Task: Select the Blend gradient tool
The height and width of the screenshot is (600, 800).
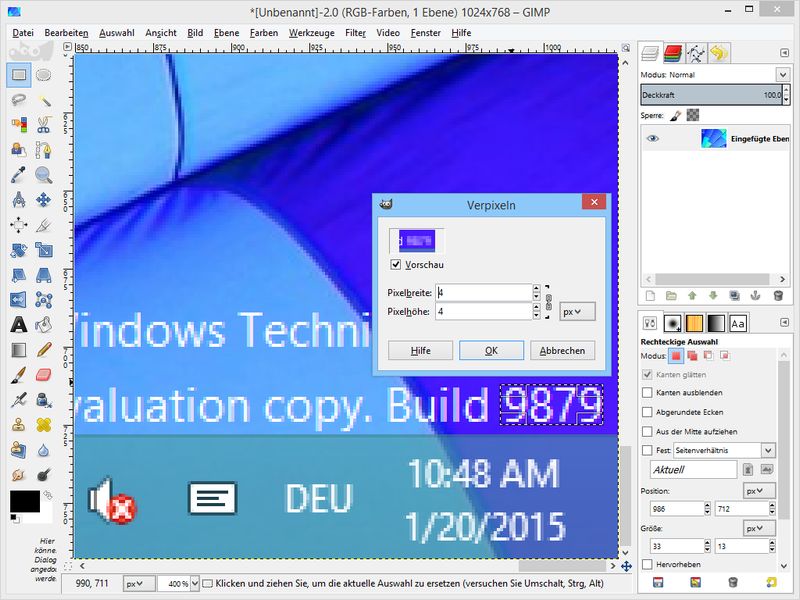Action: click(x=19, y=349)
